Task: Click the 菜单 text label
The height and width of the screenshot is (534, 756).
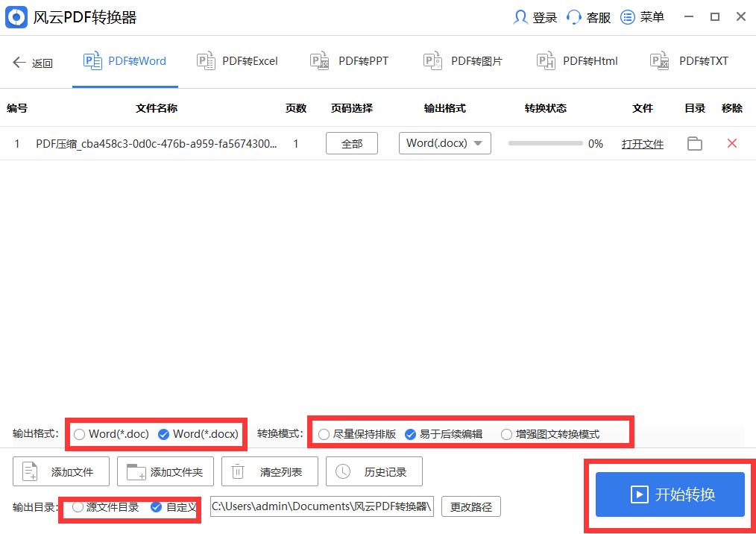Action: click(652, 17)
